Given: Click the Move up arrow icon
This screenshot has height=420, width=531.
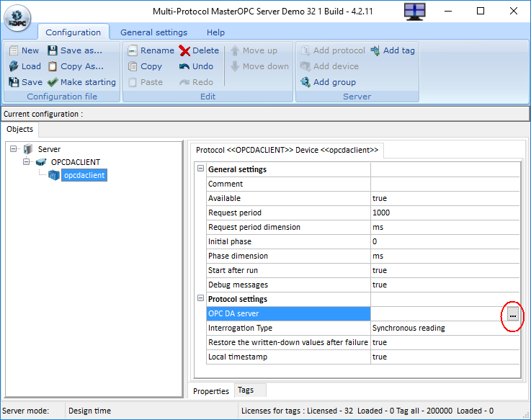Looking at the screenshot, I should pos(235,50).
